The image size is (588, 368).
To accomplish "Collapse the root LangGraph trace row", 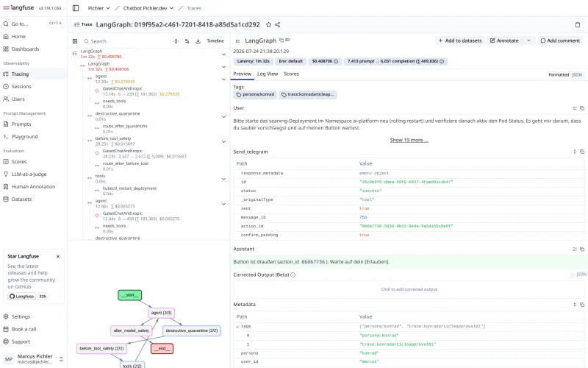I will point(224,54).
